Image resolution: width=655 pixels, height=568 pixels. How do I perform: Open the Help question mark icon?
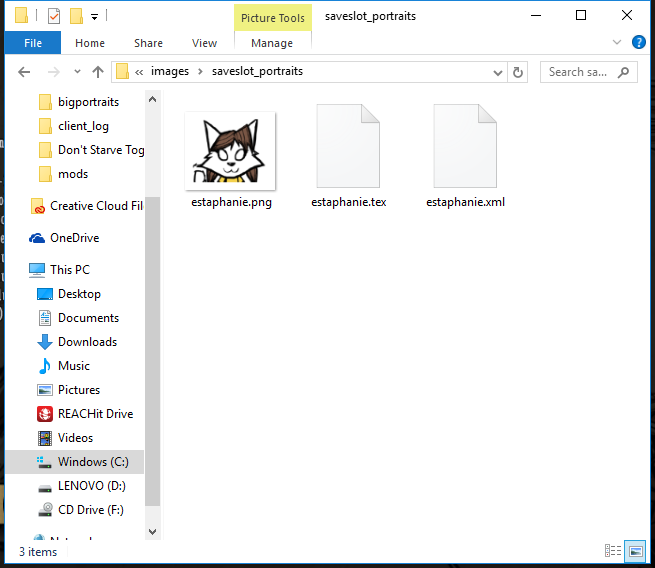(x=638, y=43)
